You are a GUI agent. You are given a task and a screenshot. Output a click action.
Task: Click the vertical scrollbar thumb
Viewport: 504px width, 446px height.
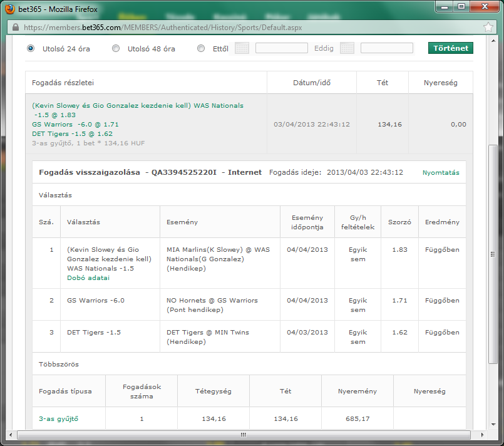(x=493, y=254)
